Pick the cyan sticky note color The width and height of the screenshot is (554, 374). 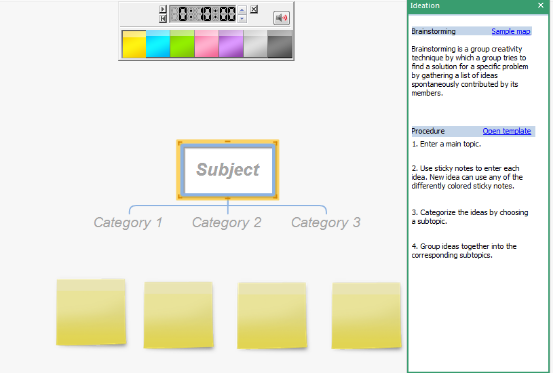click(x=158, y=44)
